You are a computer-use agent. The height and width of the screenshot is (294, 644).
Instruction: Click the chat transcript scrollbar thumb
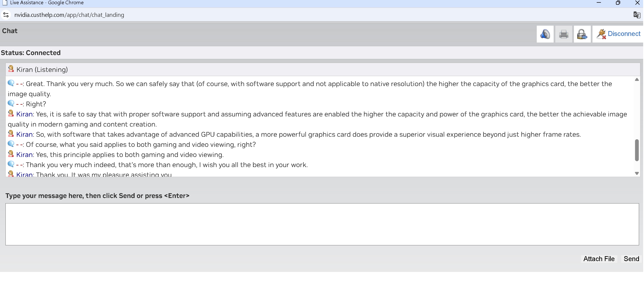[637, 150]
